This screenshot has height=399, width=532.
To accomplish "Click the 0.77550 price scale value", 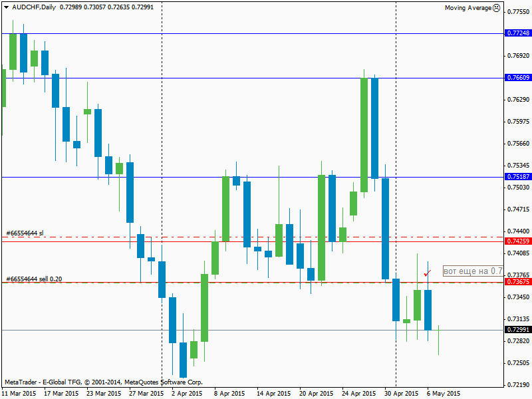I will pyautogui.click(x=518, y=11).
